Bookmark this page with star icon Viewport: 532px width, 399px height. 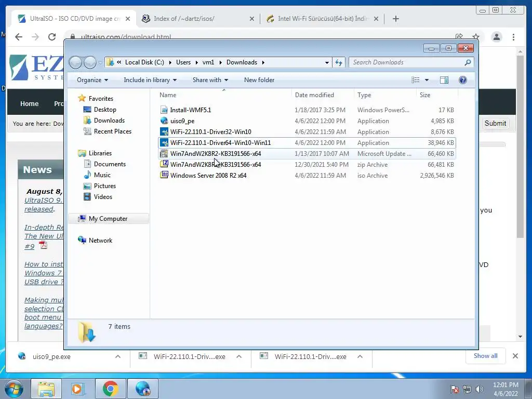(x=476, y=37)
